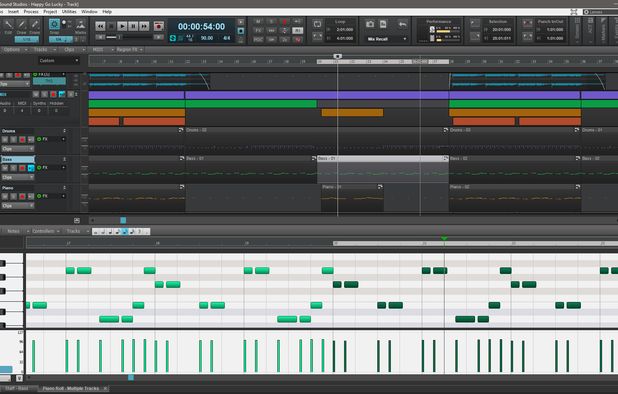Open the Custom track control dropdown
This screenshot has height=394, width=618.
tap(58, 61)
